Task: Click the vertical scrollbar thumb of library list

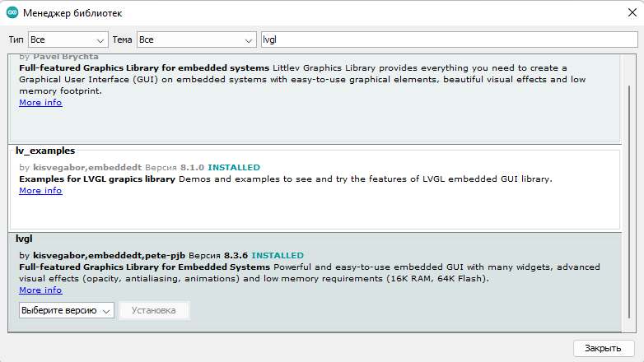Action: (x=629, y=201)
